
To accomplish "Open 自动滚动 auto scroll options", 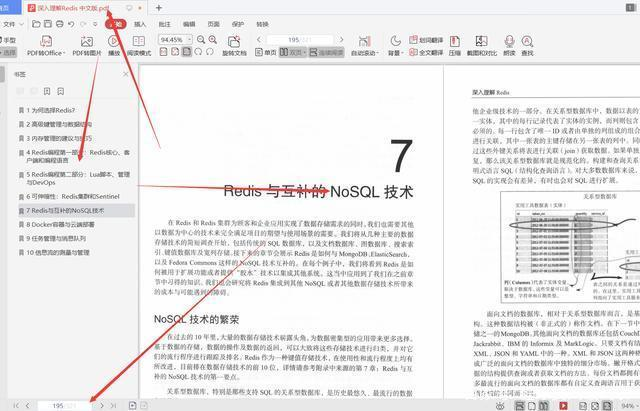I will tap(364, 45).
